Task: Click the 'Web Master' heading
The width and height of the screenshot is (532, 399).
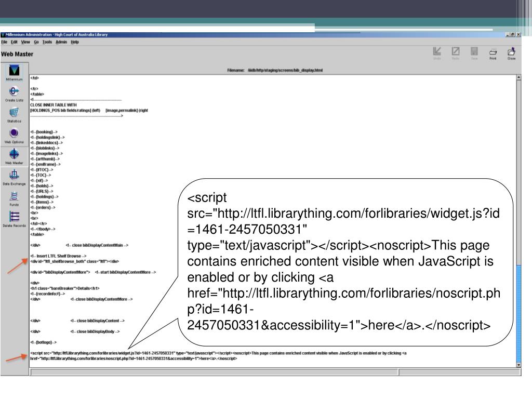Action: coord(17,54)
